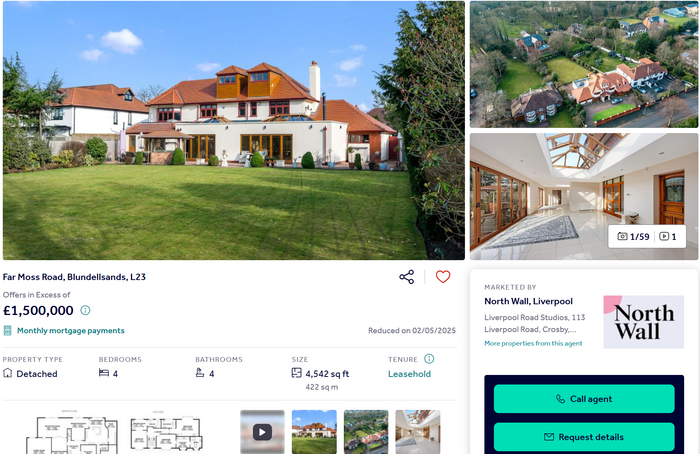700x454 pixels.
Task: Click the Call agent button
Action: point(584,399)
